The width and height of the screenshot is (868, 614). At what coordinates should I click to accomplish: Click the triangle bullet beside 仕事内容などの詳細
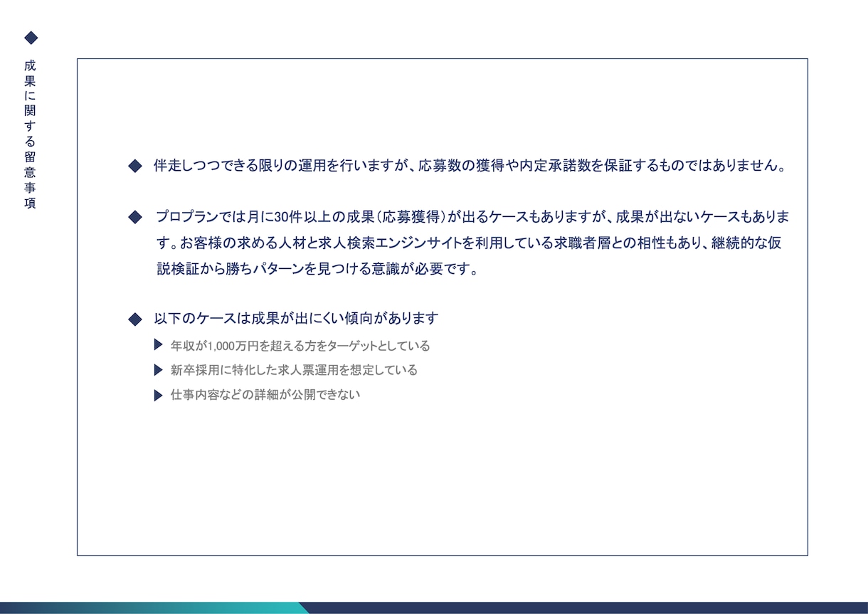(158, 396)
